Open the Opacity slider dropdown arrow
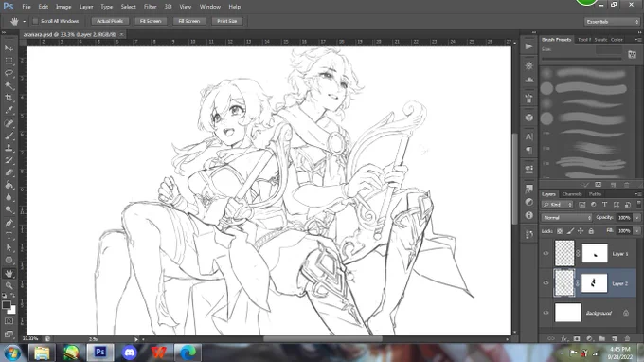This screenshot has width=644, height=362. pyautogui.click(x=637, y=217)
